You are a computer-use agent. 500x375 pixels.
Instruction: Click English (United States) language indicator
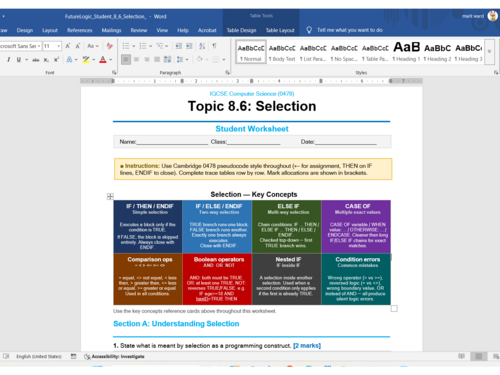pyautogui.click(x=39, y=357)
